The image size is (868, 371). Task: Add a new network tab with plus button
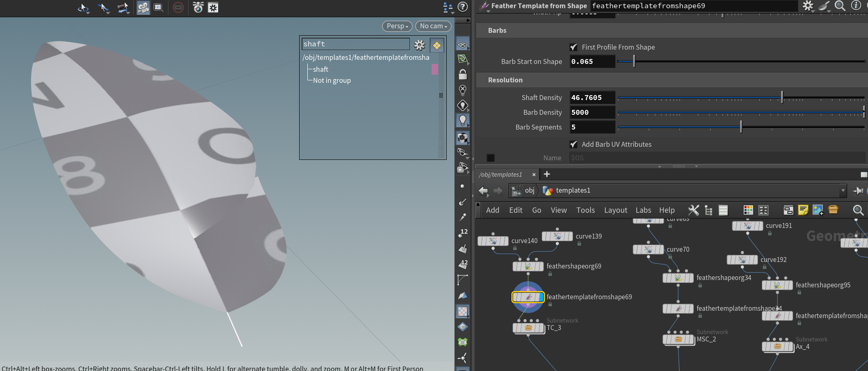(547, 174)
